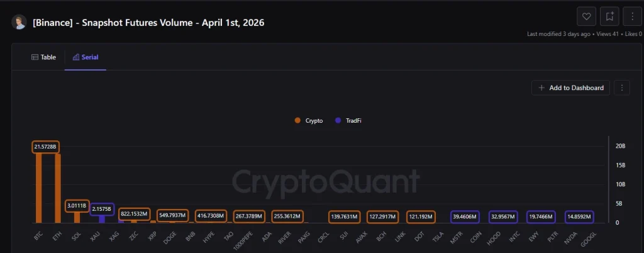644x253 pixels.
Task: Click the chart title heading
Action: tap(148, 23)
